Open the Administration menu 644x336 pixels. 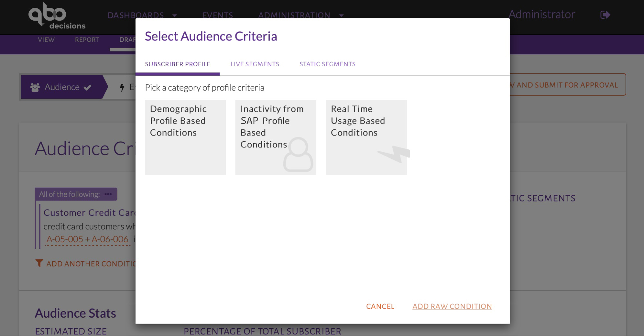pyautogui.click(x=294, y=15)
